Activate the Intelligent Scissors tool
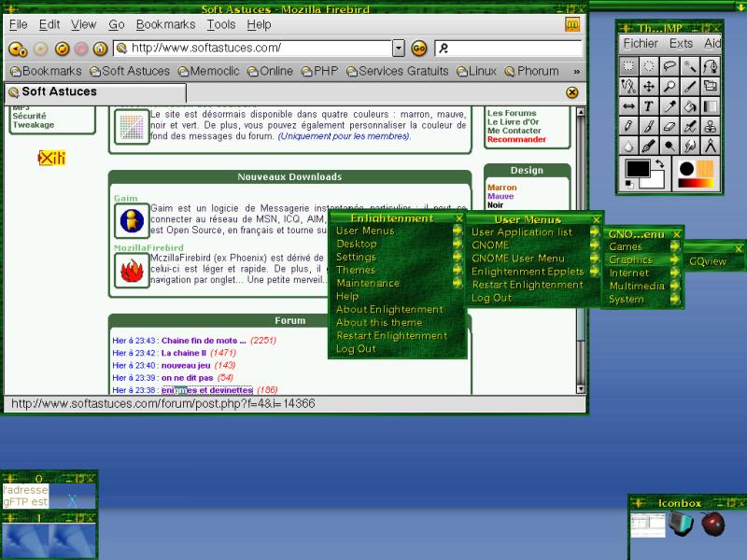747x560 pixels. click(x=628, y=86)
